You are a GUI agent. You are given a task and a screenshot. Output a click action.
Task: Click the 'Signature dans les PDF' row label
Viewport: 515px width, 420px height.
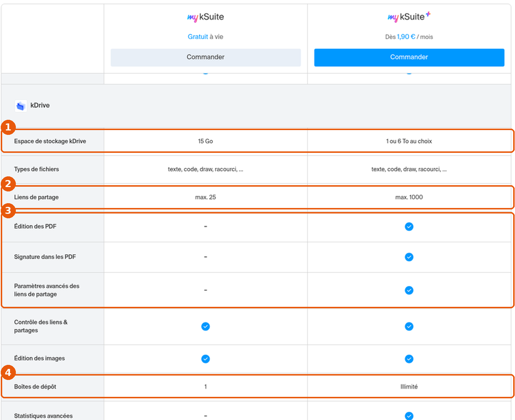coord(45,257)
